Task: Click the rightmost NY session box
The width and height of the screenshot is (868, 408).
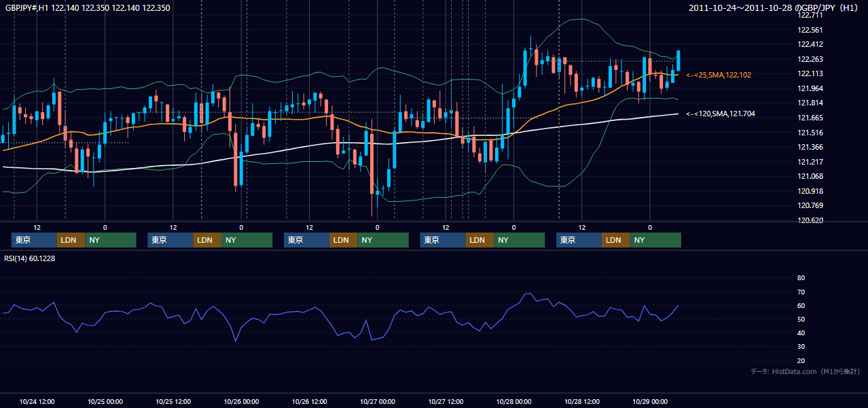Action: coord(655,240)
